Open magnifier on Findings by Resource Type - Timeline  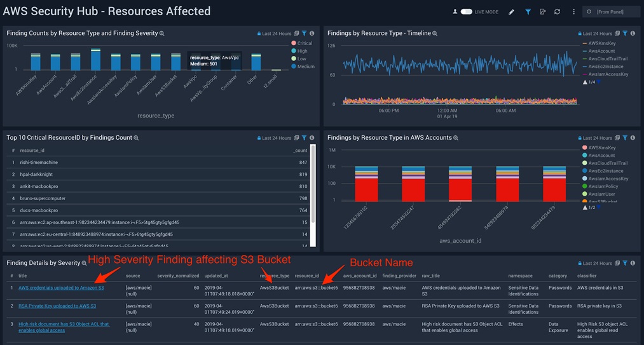[x=435, y=33]
